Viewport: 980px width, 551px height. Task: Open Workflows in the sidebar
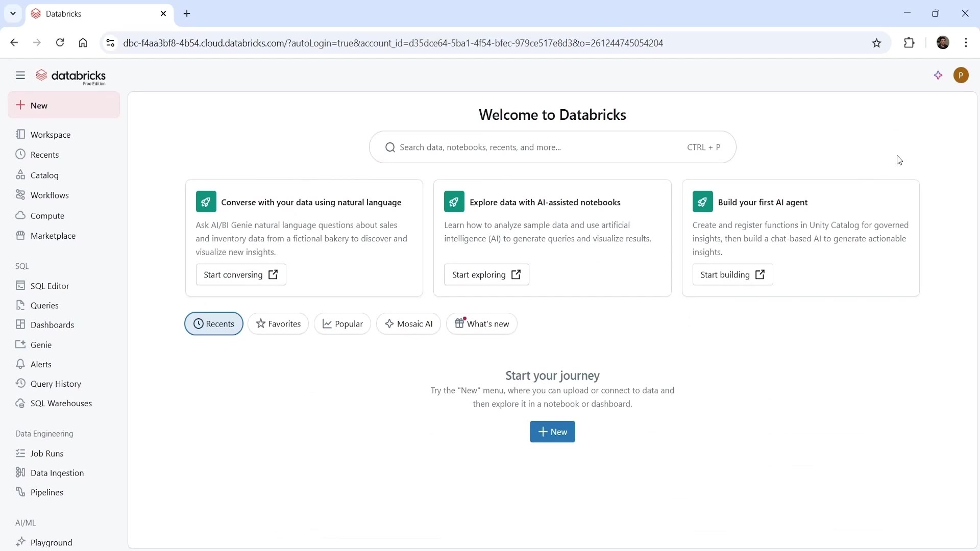[64, 195]
